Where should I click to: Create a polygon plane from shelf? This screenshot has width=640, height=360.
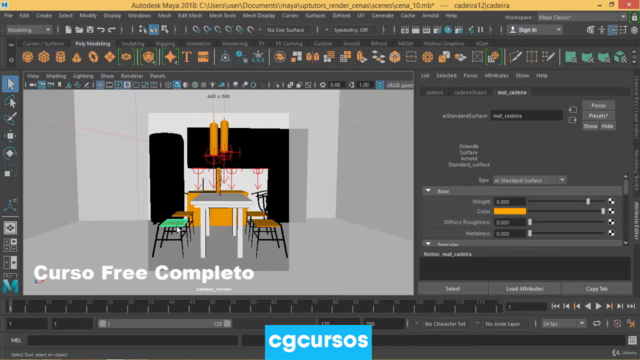click(109, 57)
